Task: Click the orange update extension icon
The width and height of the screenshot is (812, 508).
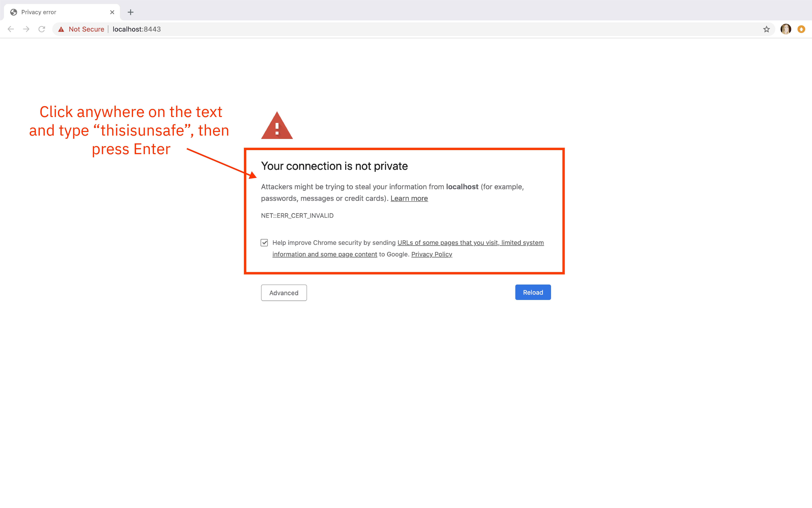Action: pos(801,29)
